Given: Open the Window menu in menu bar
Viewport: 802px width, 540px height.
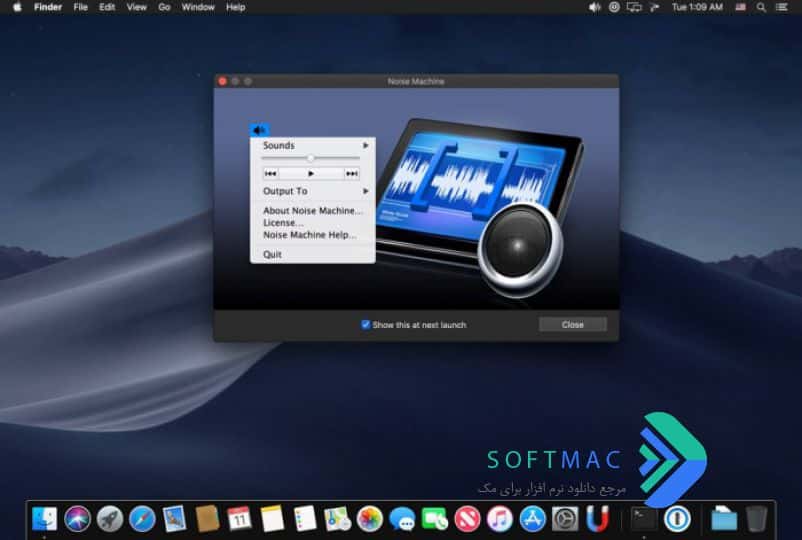Looking at the screenshot, I should (x=198, y=7).
